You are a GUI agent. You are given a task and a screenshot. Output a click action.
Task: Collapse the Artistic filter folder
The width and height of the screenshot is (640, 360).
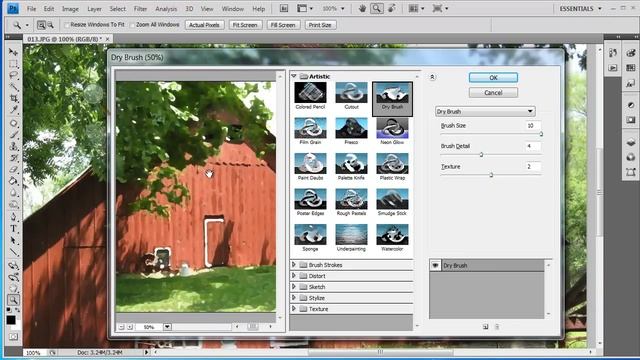294,76
